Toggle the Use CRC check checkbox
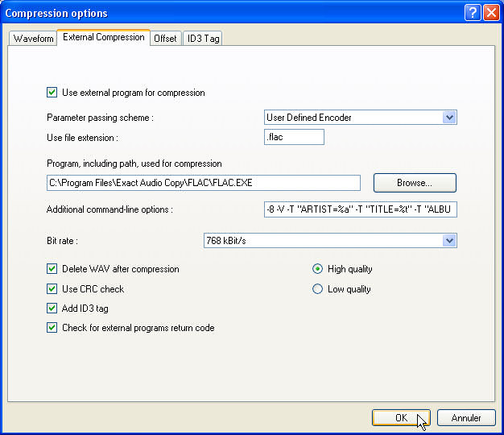The image size is (504, 435). (52, 289)
